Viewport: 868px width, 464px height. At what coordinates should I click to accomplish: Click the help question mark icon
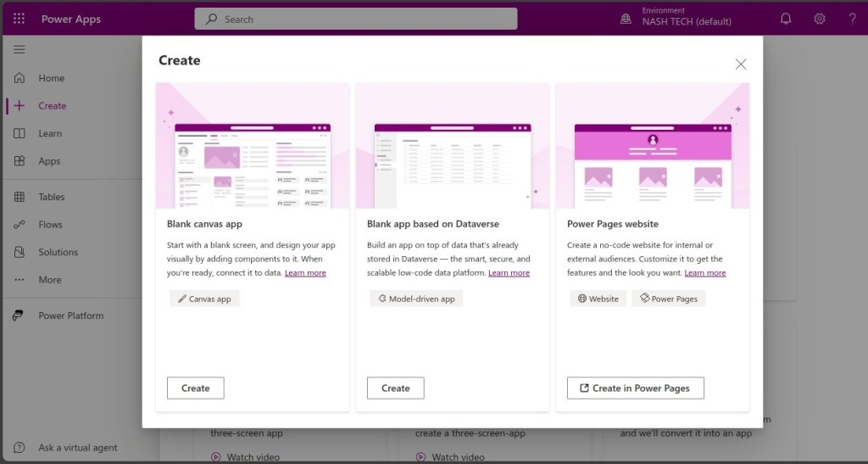[x=852, y=19]
